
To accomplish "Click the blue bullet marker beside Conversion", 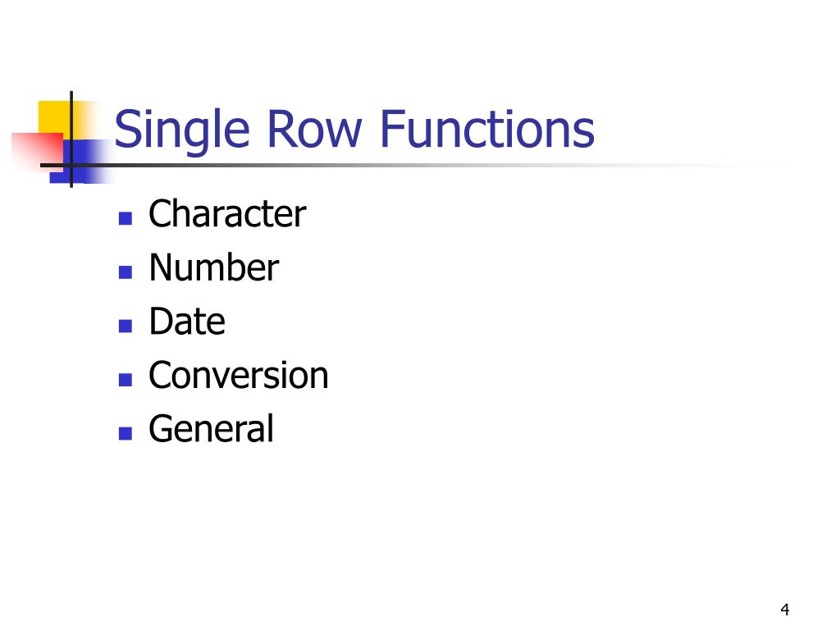I will [126, 380].
